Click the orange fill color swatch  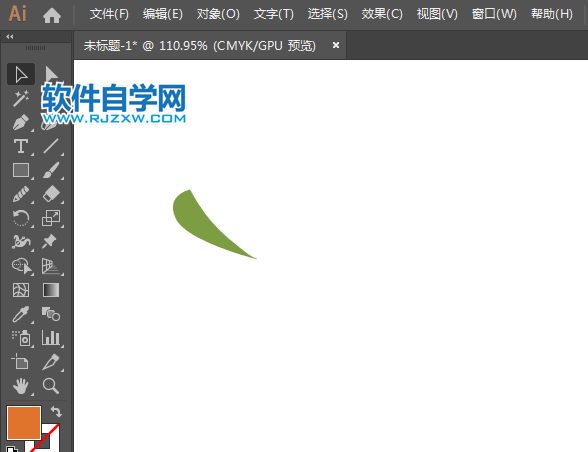[x=24, y=423]
